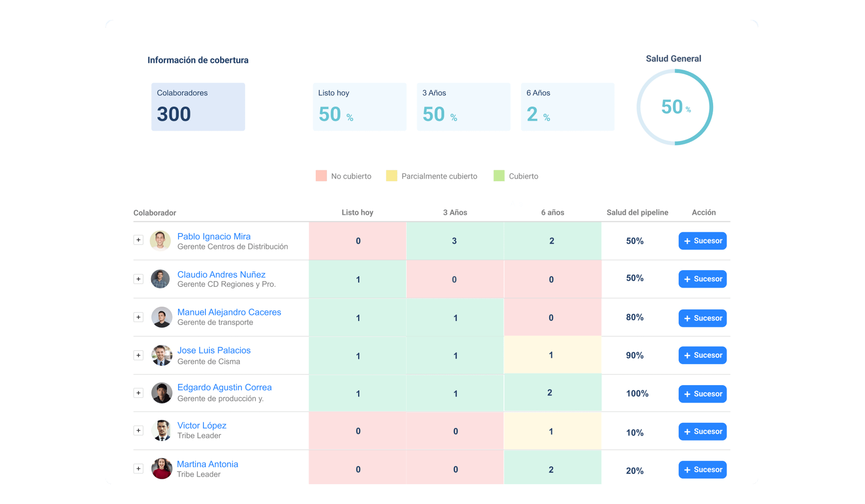Image resolution: width=865 pixels, height=504 pixels.
Task: Select the Colaboradores 300 summary card
Action: pos(198,107)
